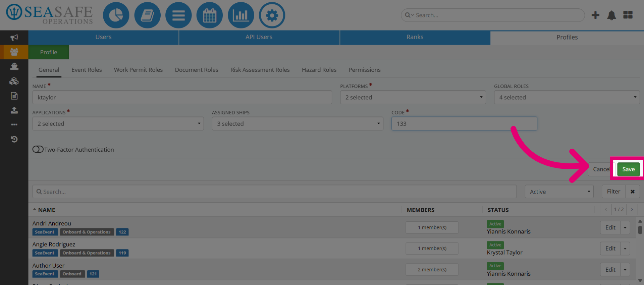644x285 pixels.
Task: Open the bar chart reports icon
Action: point(241,15)
